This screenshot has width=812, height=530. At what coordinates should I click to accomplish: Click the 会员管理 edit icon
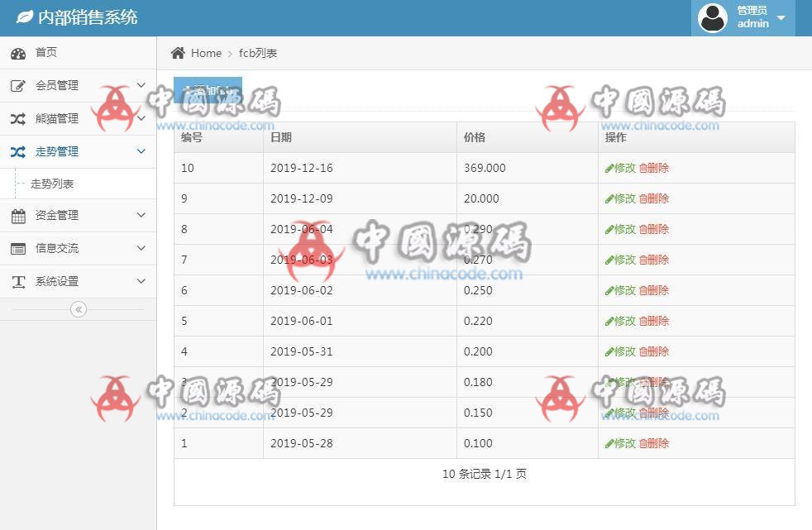18,86
